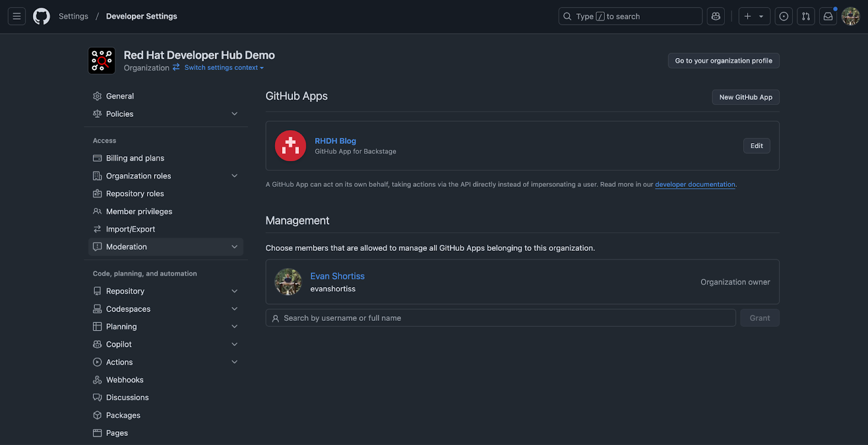
Task: Expand the Actions section chevron
Action: (234, 362)
